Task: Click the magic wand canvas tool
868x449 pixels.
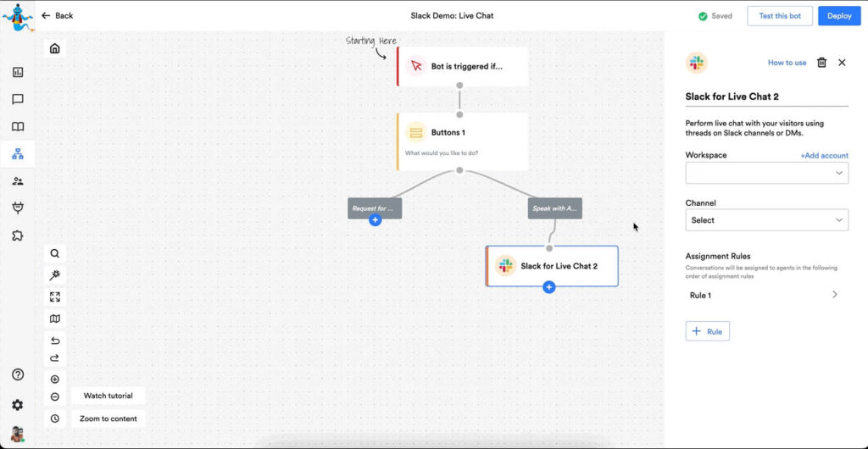Action: pyautogui.click(x=55, y=275)
